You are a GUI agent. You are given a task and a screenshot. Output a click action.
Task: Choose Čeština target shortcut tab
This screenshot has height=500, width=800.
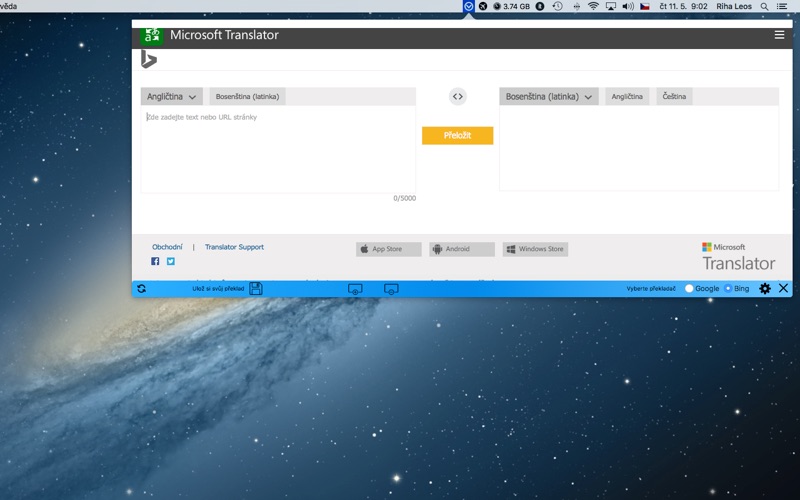[x=674, y=96]
